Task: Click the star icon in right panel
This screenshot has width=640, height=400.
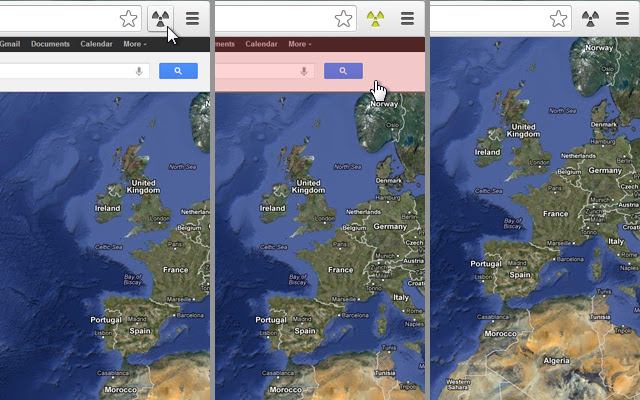Action: pos(558,19)
